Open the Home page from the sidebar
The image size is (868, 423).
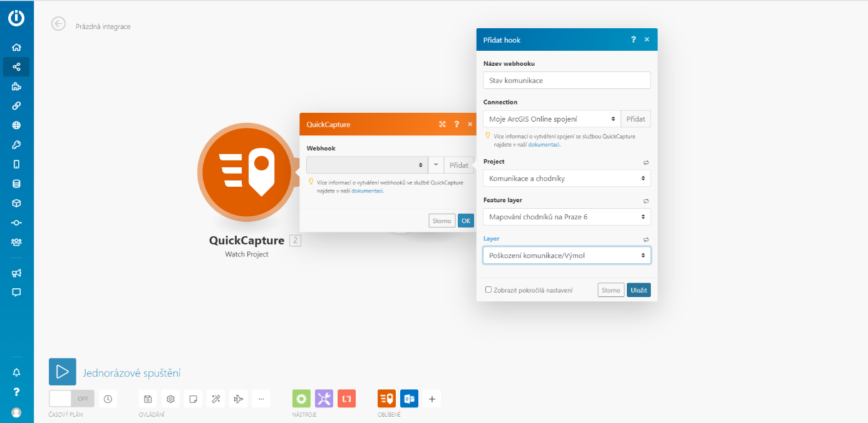coord(17,47)
